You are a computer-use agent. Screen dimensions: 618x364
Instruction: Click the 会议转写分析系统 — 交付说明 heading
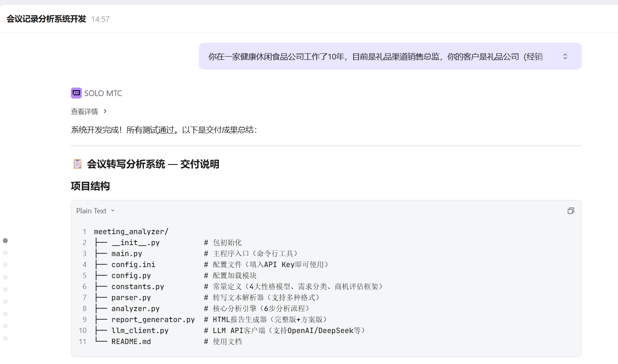[153, 164]
